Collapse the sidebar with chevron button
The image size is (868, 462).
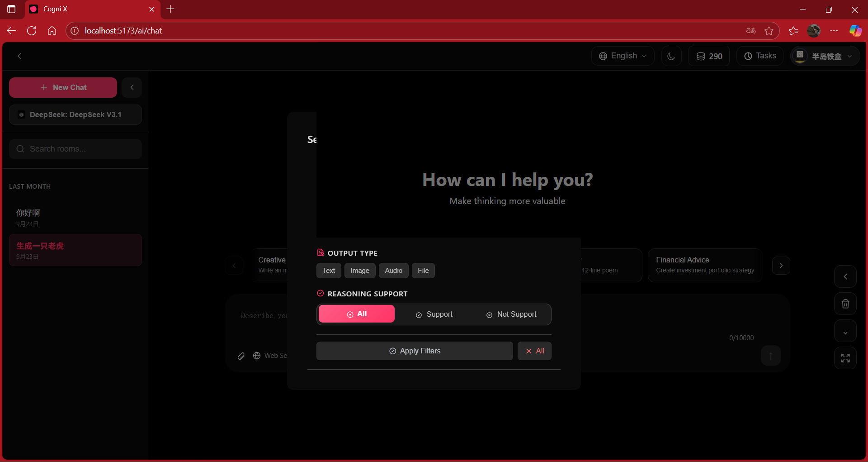pyautogui.click(x=132, y=88)
